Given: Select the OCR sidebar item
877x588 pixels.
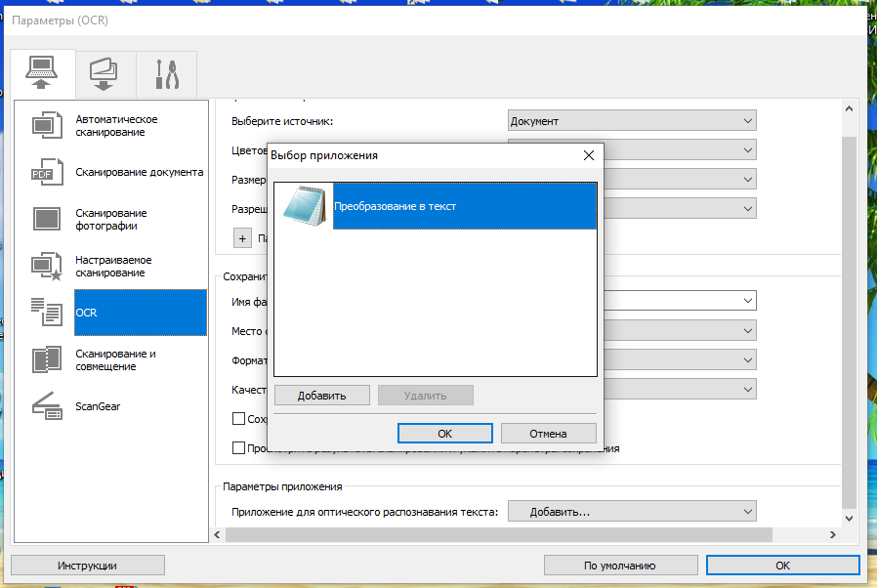Looking at the screenshot, I should (x=141, y=313).
